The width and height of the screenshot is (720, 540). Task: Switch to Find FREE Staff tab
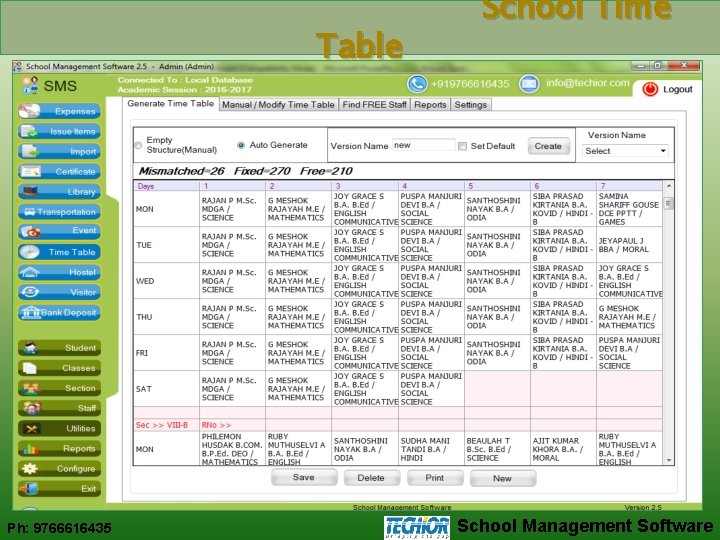[x=374, y=105]
